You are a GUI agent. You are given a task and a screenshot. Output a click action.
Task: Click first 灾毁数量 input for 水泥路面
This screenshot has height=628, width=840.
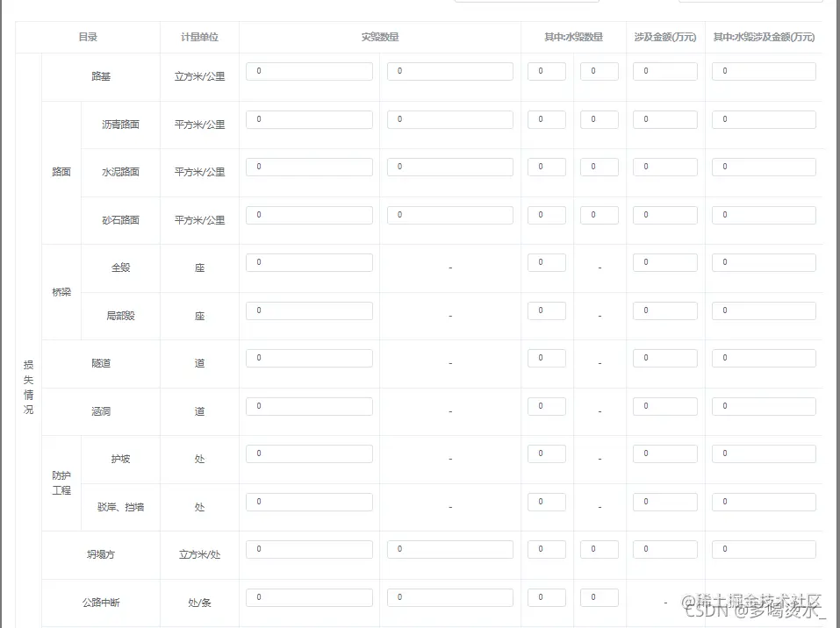(309, 167)
